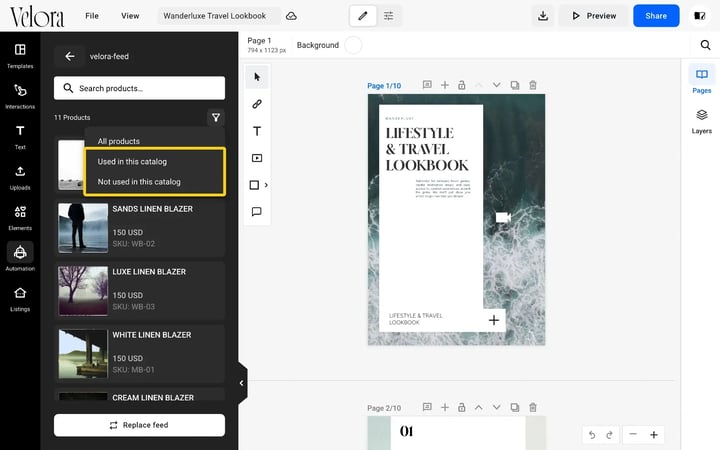Viewport: 720px width, 450px height.
Task: Add notes to Page 2/10
Action: tap(427, 407)
